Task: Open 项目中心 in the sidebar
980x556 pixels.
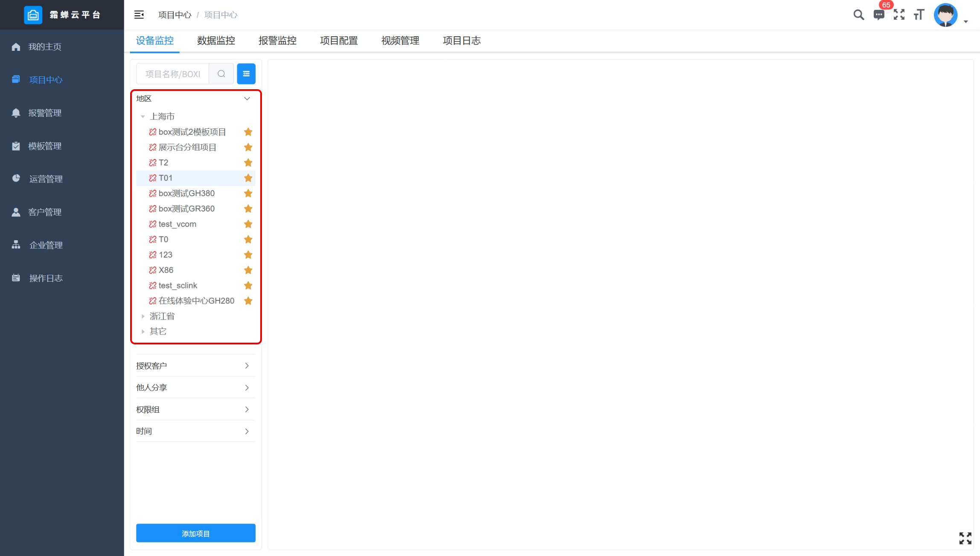Action: coord(62,80)
